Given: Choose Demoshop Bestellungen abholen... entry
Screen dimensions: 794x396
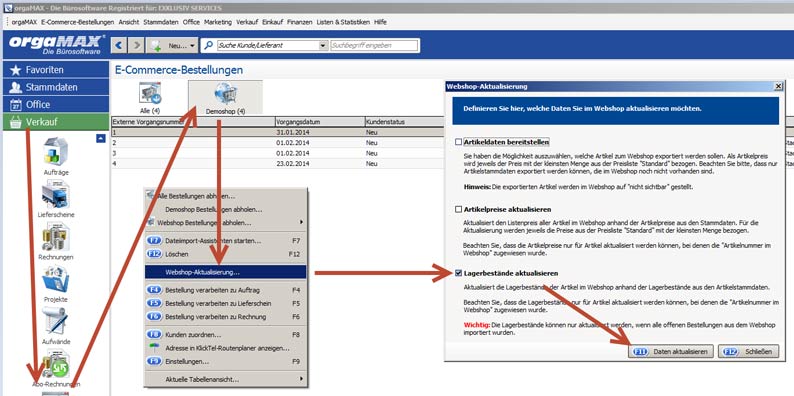Looking at the screenshot, I should pyautogui.click(x=226, y=209).
